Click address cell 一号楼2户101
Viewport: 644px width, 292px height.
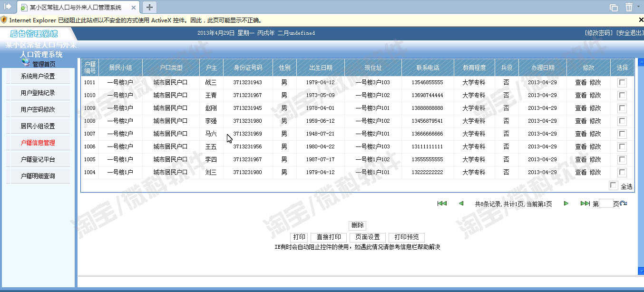click(x=373, y=134)
